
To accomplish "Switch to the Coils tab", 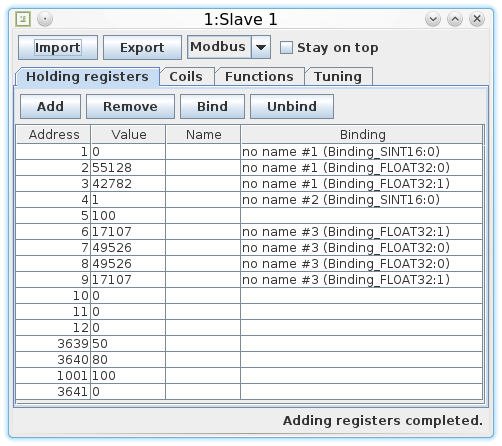I will [x=186, y=77].
